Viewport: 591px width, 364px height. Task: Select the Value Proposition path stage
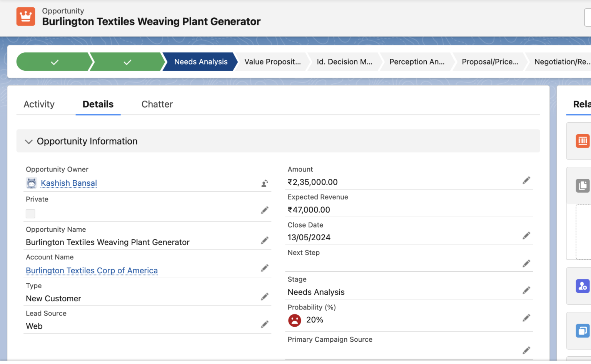(x=272, y=62)
